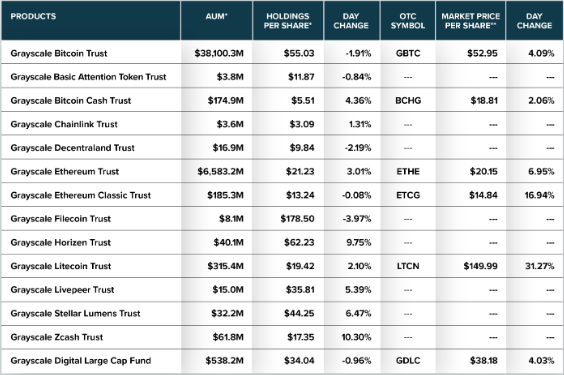Click the ETHE ticker symbol

click(408, 172)
